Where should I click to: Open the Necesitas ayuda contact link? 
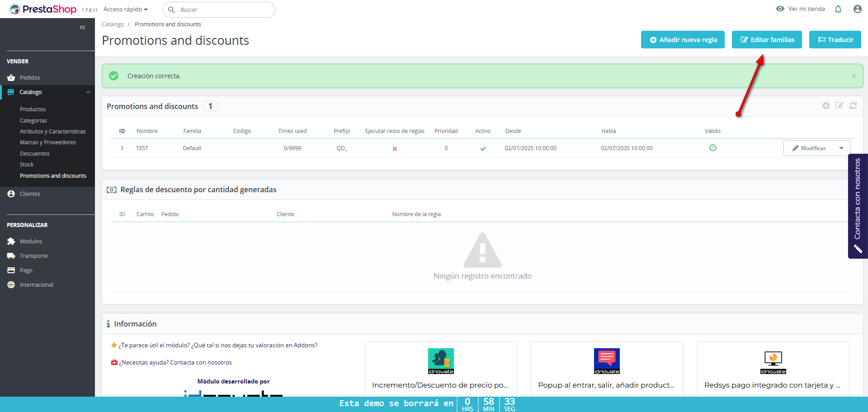[x=175, y=363]
